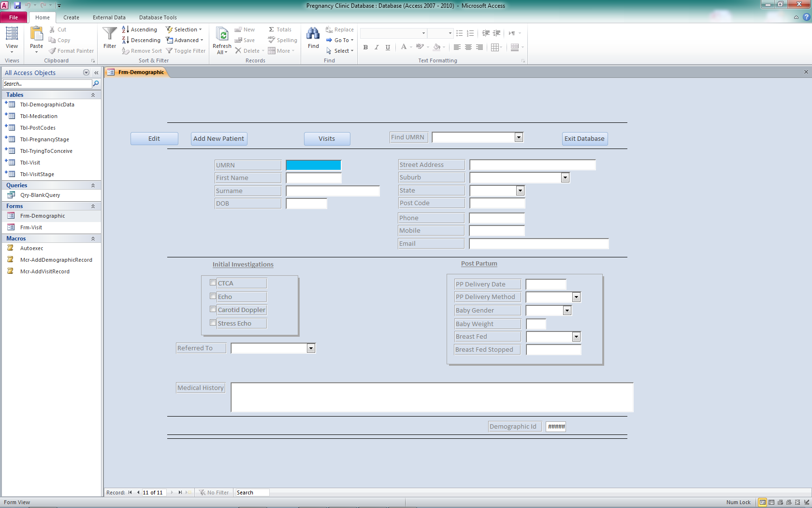Screen dimensions: 812x508
Task: Switch to the Create tab
Action: click(71, 17)
